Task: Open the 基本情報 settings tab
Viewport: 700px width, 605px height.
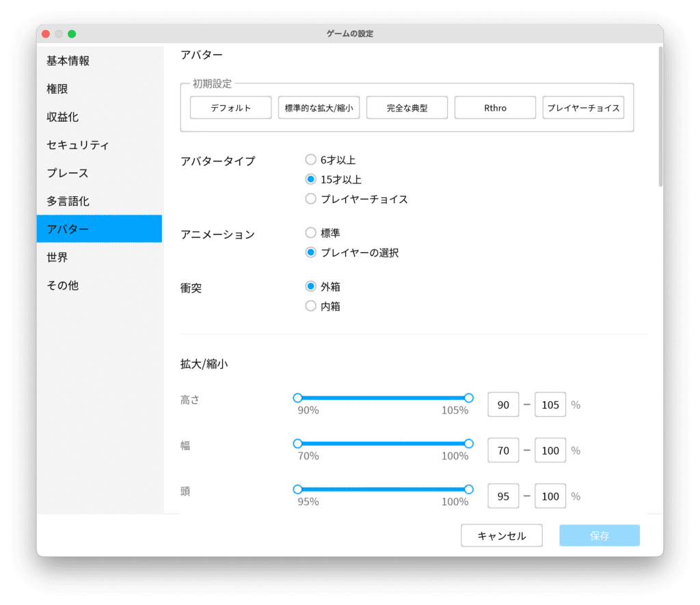Action: 68,61
